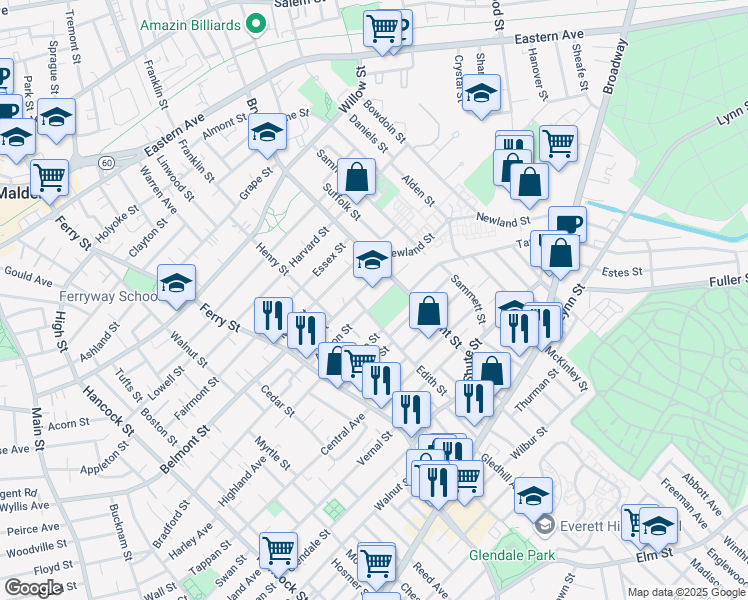The height and width of the screenshot is (600, 748).
Task: Click the school marker beside Grape St
Action: (267, 132)
